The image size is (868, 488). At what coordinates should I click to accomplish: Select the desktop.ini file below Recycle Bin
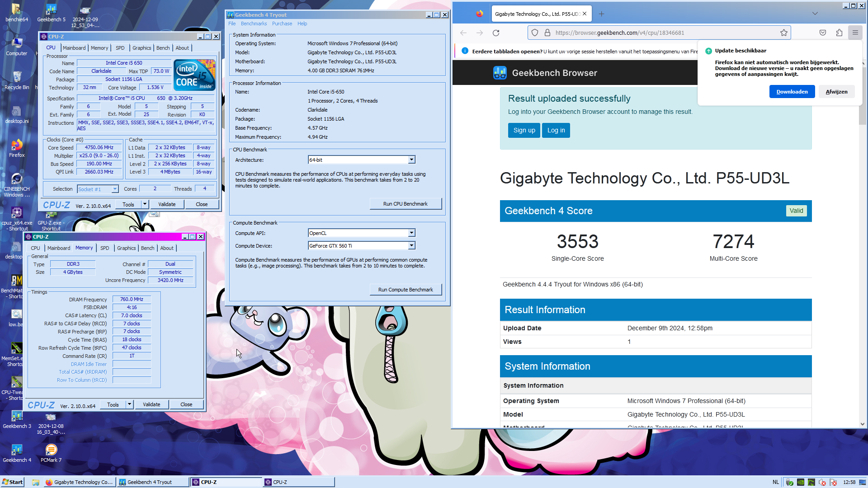coord(16,114)
